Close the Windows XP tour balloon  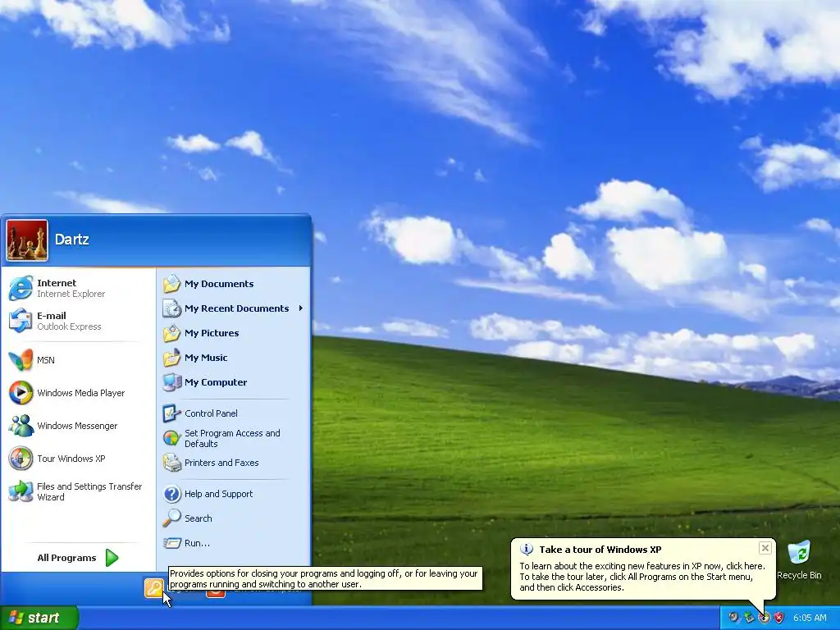765,548
